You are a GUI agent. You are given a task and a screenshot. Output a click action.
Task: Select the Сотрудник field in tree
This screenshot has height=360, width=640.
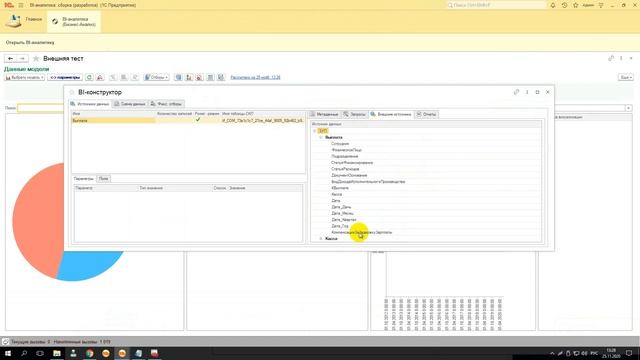coord(340,144)
